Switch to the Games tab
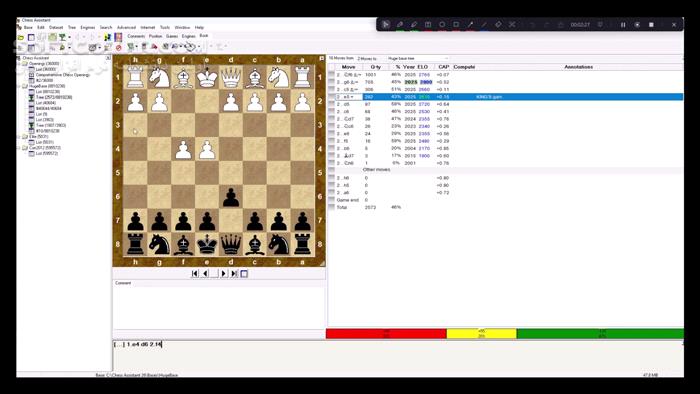 (x=172, y=36)
